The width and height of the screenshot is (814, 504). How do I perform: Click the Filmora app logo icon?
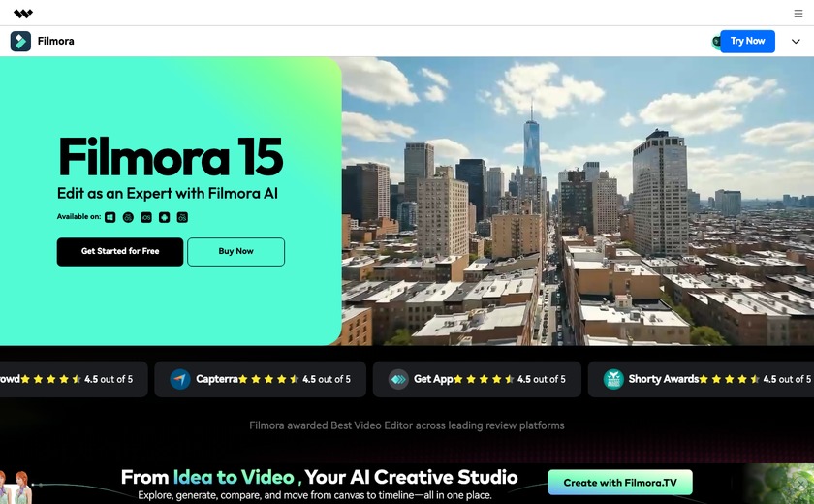click(20, 41)
